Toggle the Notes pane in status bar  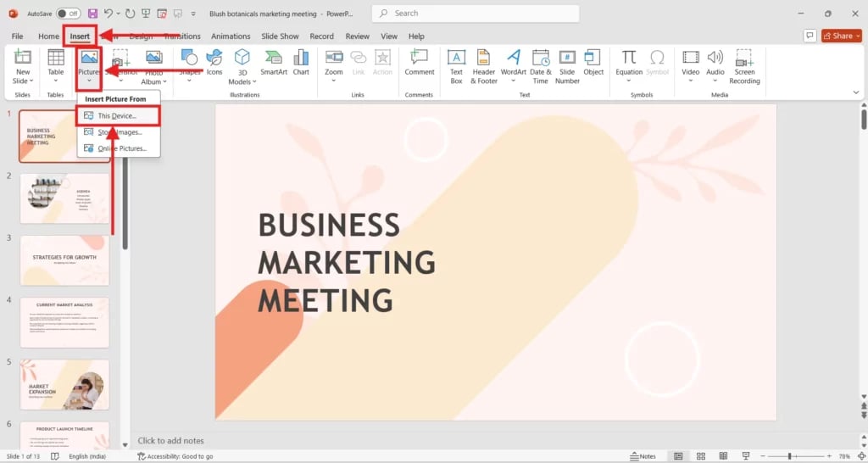coord(642,456)
